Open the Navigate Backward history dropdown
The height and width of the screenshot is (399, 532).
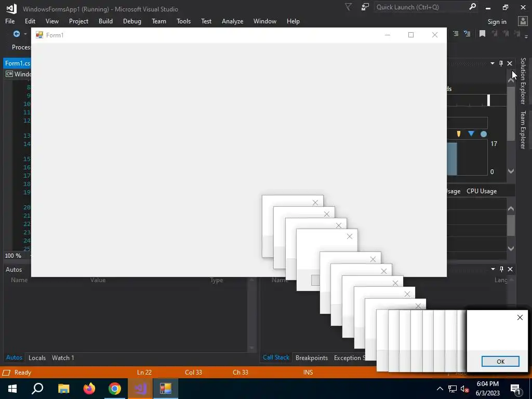(25, 34)
